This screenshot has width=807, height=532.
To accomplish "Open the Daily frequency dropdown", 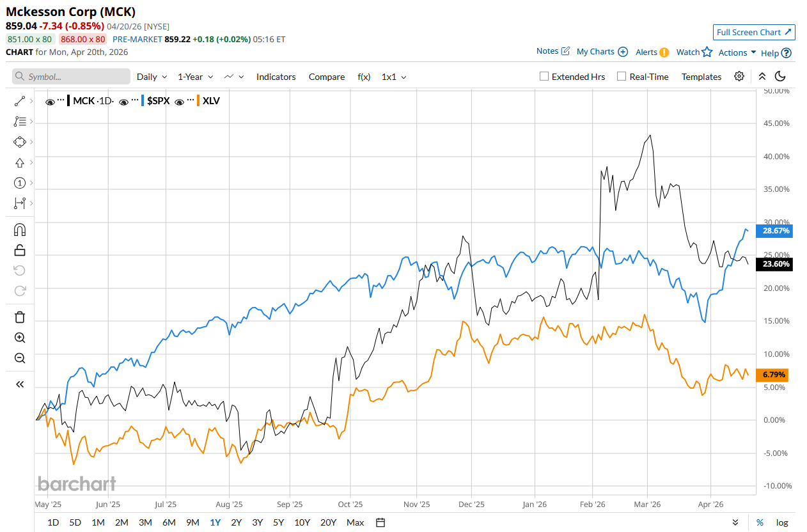I will 152,77.
